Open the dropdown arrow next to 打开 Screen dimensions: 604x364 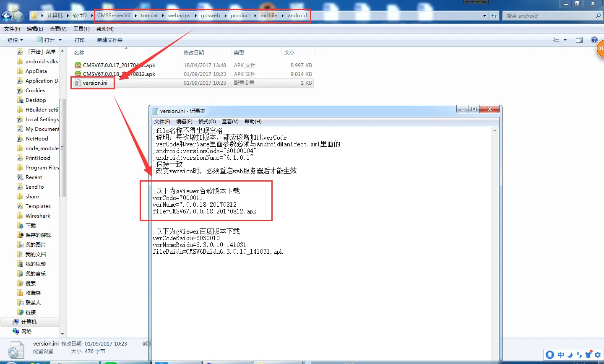[60, 40]
